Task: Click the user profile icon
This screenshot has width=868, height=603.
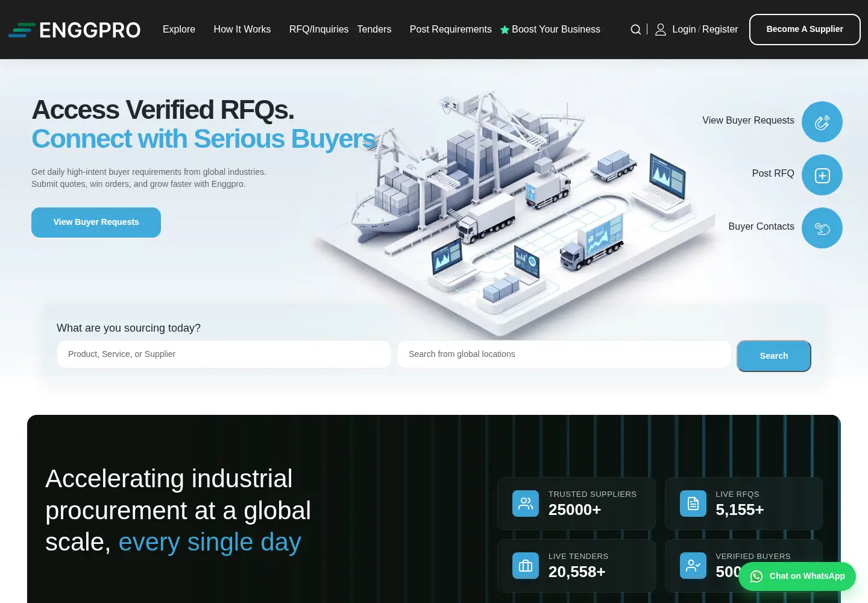Action: pyautogui.click(x=661, y=30)
